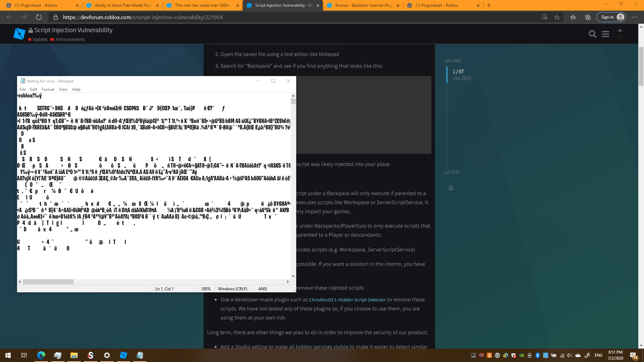Screen dimensions: 644x362
Task: Click the Roblox DevForum logo
Action: [19, 34]
